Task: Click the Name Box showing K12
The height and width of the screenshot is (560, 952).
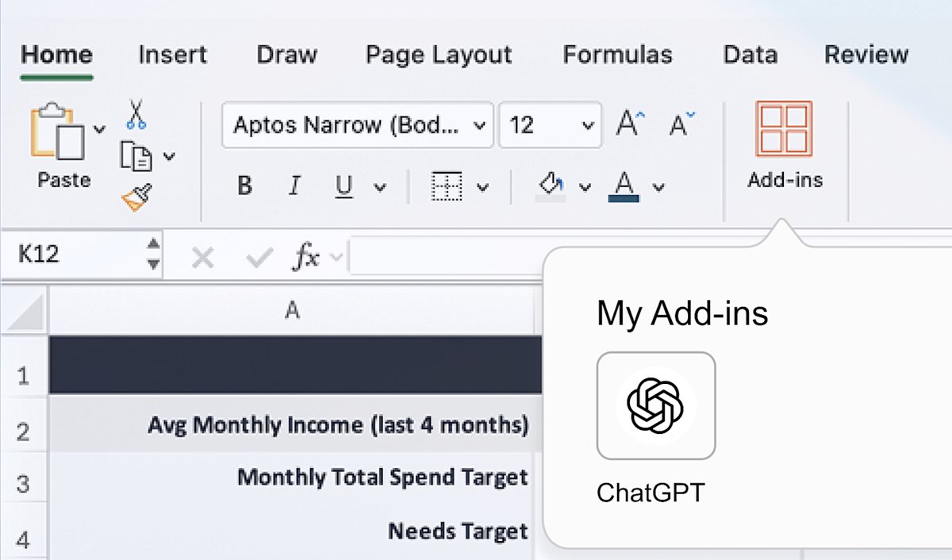Action: coord(74,255)
